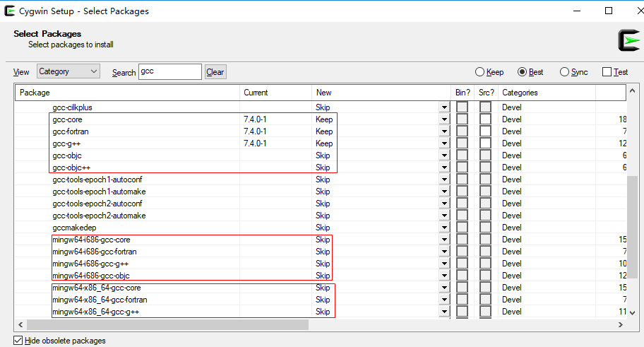This screenshot has width=644, height=347.
Task: Click the New column header
Action: (381, 93)
